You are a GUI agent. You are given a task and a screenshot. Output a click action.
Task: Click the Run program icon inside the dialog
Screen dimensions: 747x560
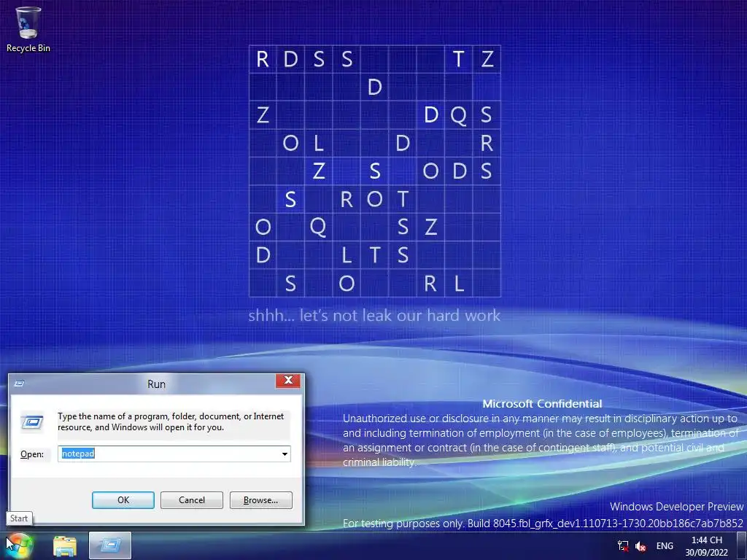[x=32, y=422]
